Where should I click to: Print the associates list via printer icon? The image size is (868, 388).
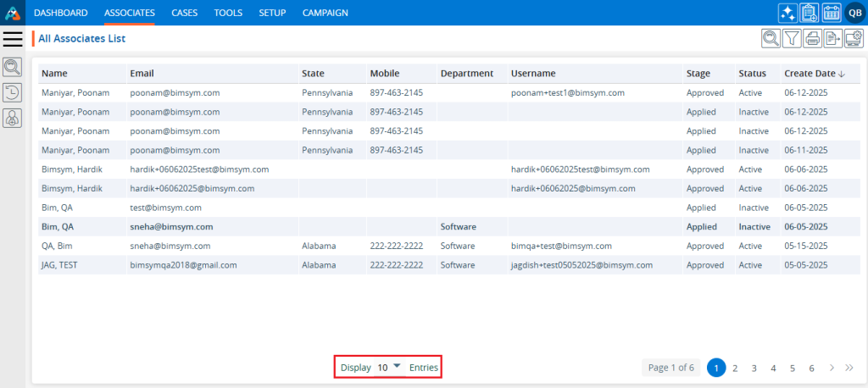coord(812,38)
